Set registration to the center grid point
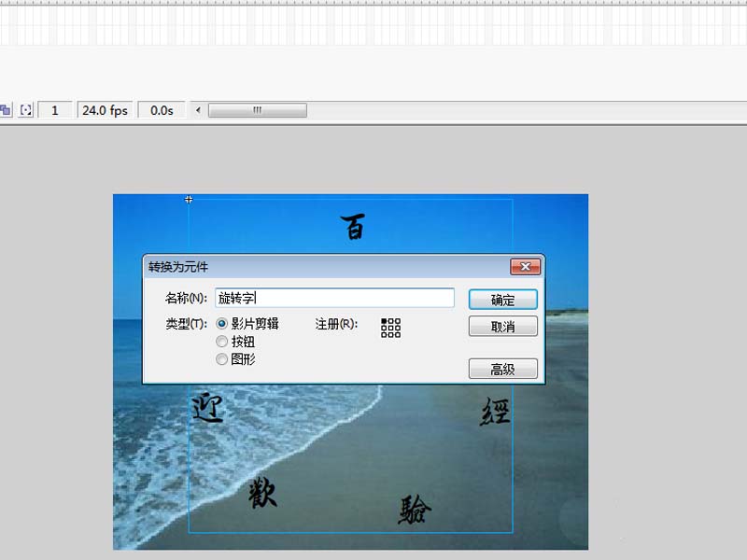The height and width of the screenshot is (560, 747). point(390,329)
